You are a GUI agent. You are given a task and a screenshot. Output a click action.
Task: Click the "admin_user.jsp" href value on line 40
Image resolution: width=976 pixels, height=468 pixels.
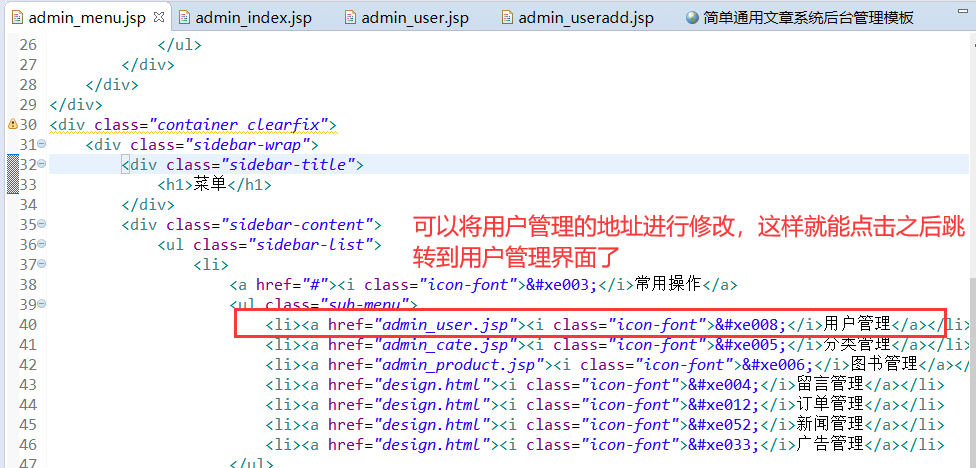pos(446,324)
